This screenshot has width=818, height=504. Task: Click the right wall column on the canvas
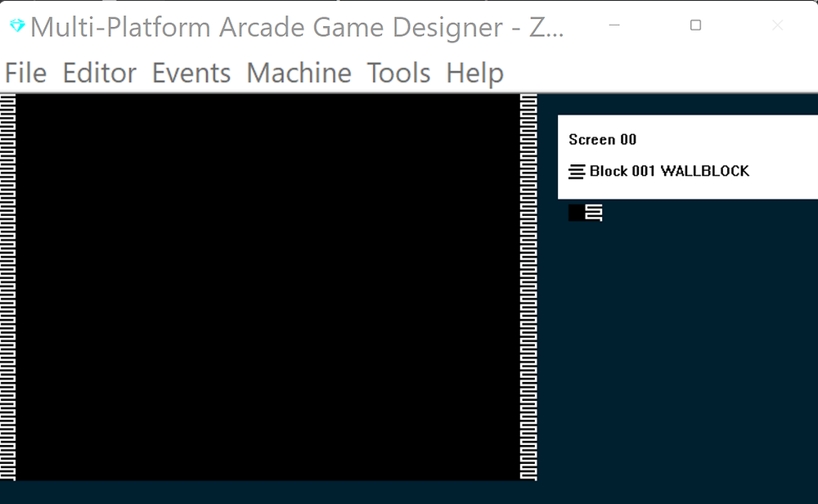528,287
